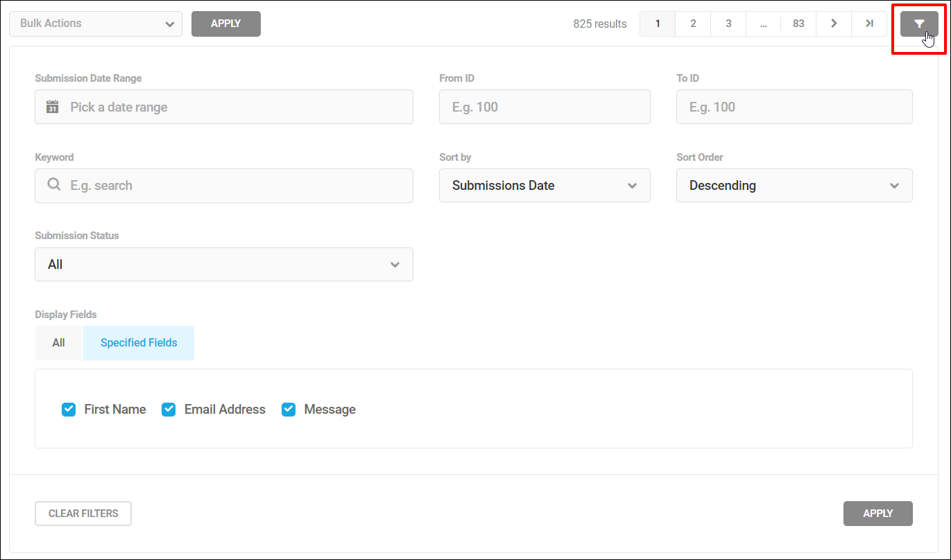Uncheck the Email Address checkbox
This screenshot has width=951, height=560.
point(169,410)
